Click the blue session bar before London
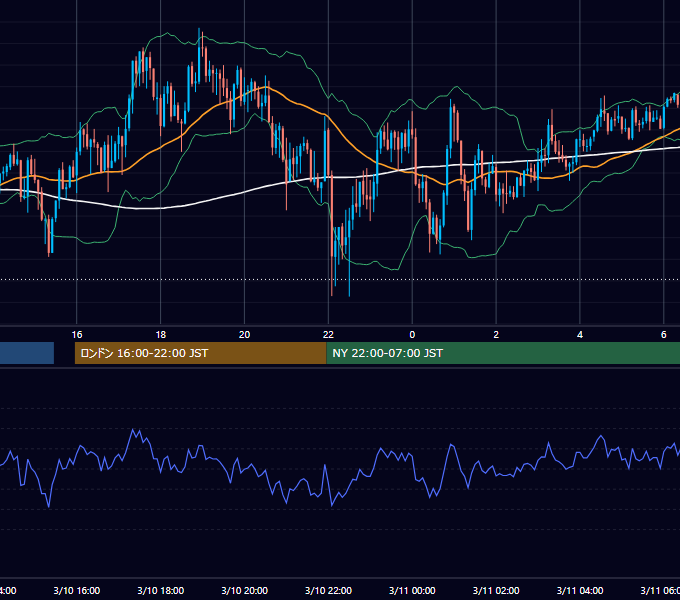 [x=27, y=353]
